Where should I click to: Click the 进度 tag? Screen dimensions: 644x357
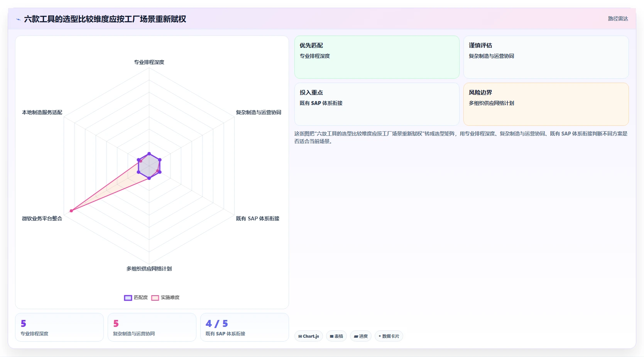(361, 336)
